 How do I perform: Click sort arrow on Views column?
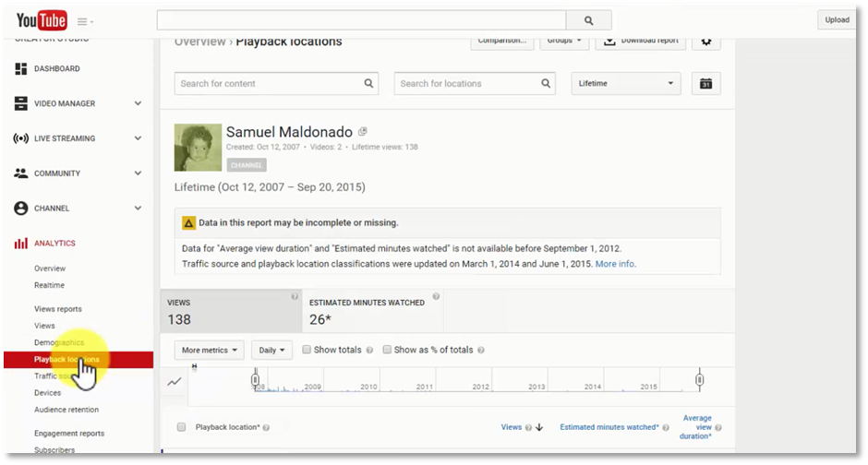[x=540, y=427]
